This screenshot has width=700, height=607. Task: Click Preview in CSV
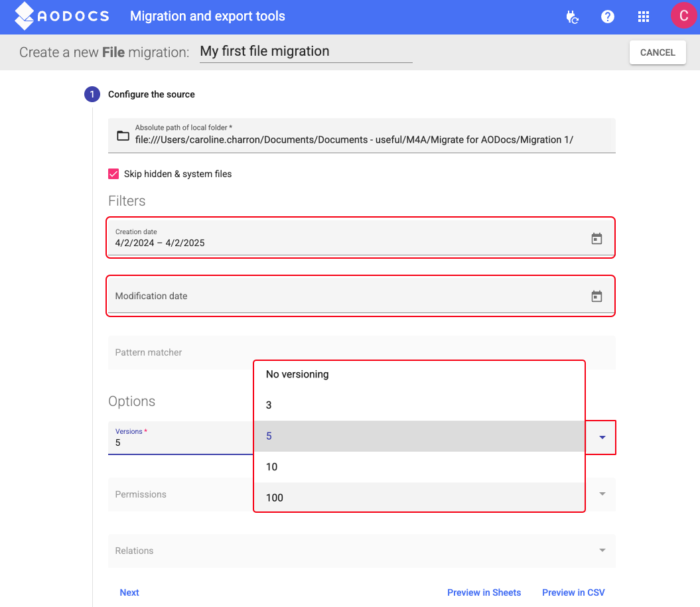(x=573, y=592)
